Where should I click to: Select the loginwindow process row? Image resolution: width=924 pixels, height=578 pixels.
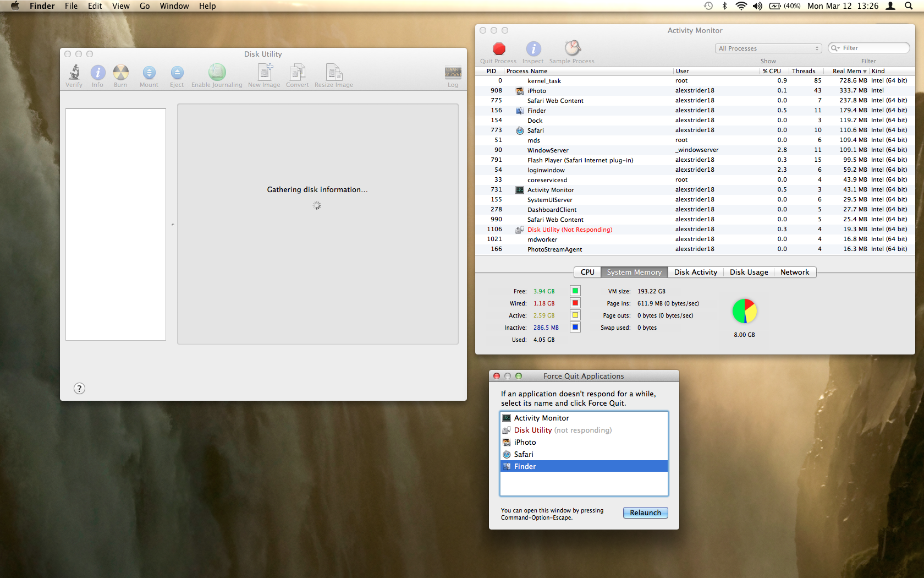695,170
